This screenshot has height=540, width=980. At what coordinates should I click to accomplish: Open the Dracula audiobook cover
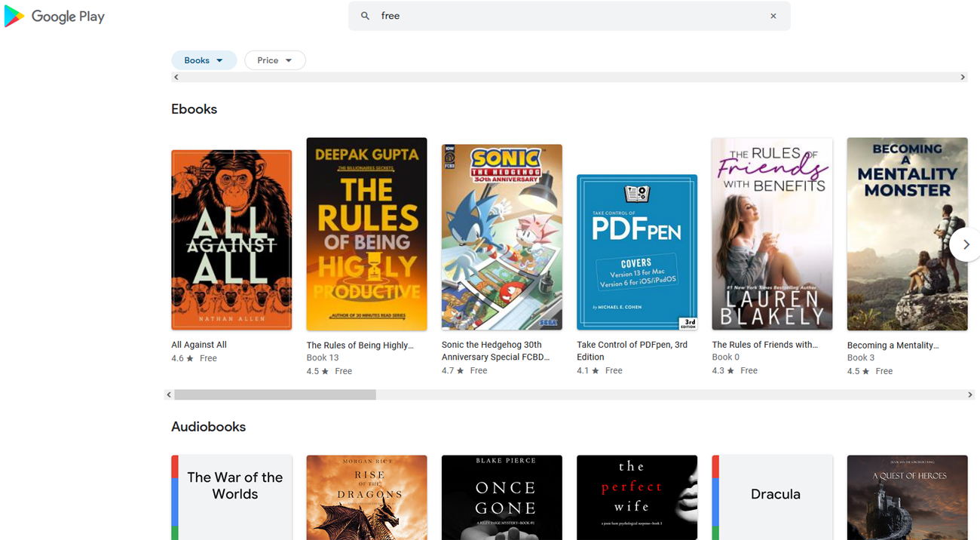pyautogui.click(x=772, y=497)
